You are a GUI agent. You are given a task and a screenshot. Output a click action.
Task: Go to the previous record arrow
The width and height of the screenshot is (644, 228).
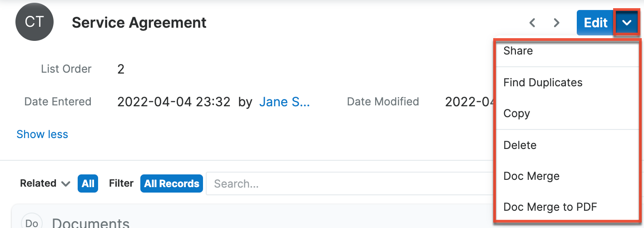click(532, 23)
